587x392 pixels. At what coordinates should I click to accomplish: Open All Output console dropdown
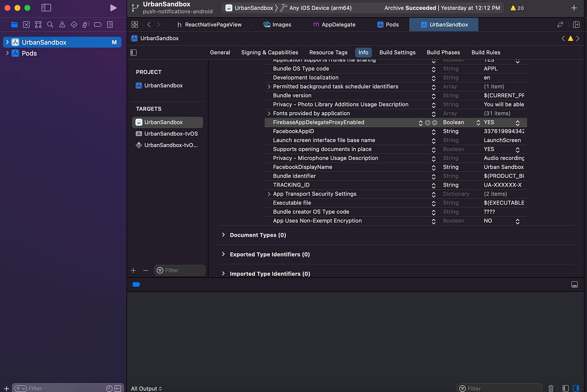click(146, 388)
